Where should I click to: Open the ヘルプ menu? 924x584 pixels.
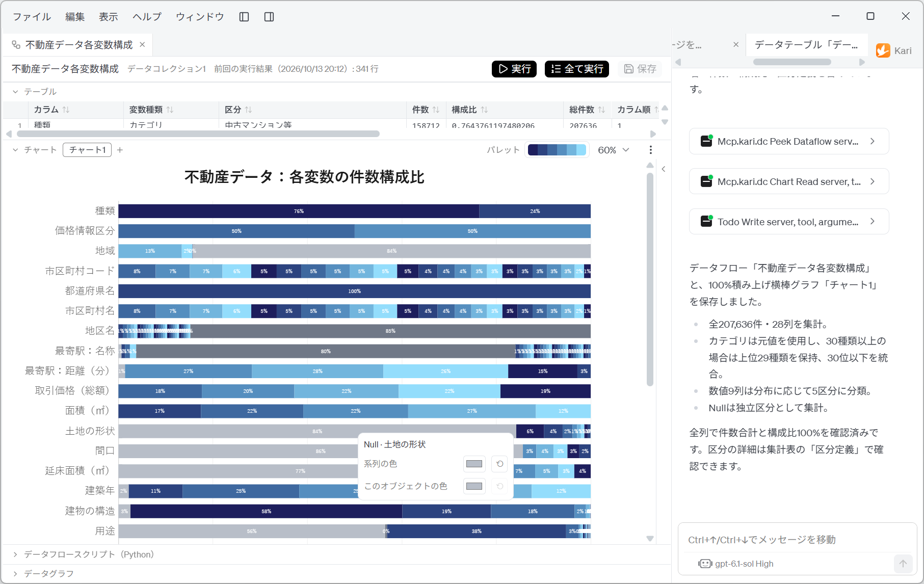147,17
